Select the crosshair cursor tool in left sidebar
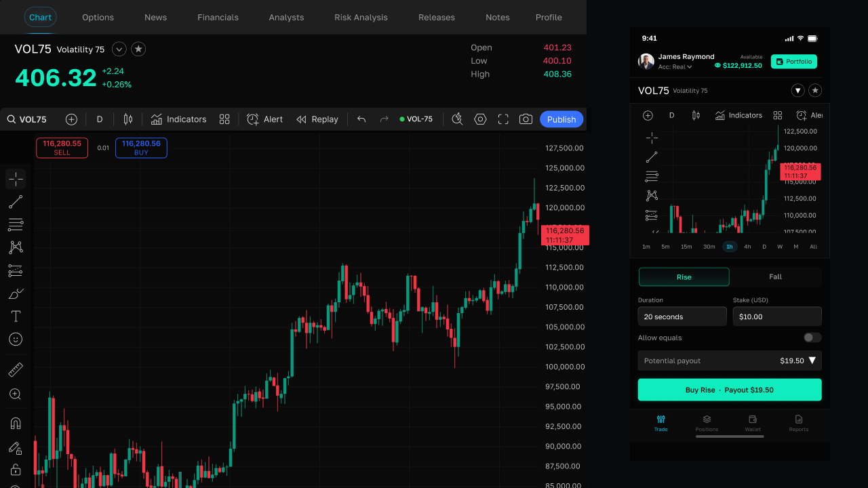 coord(16,179)
